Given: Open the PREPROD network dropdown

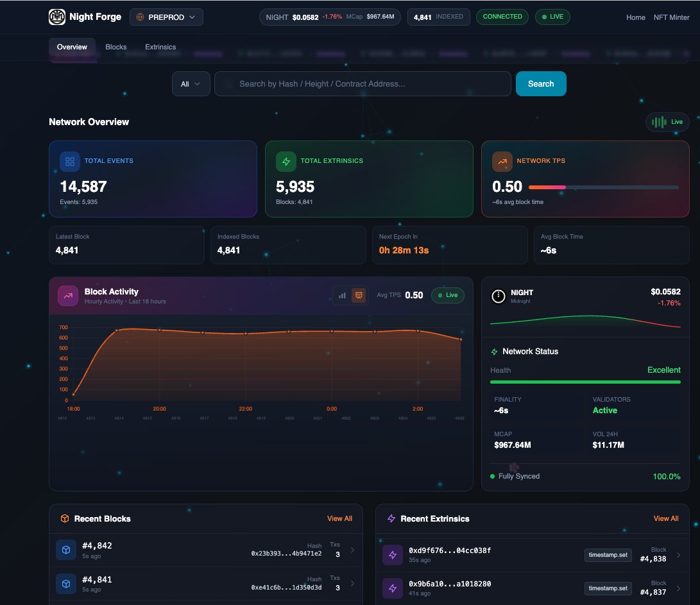Looking at the screenshot, I should coord(166,17).
